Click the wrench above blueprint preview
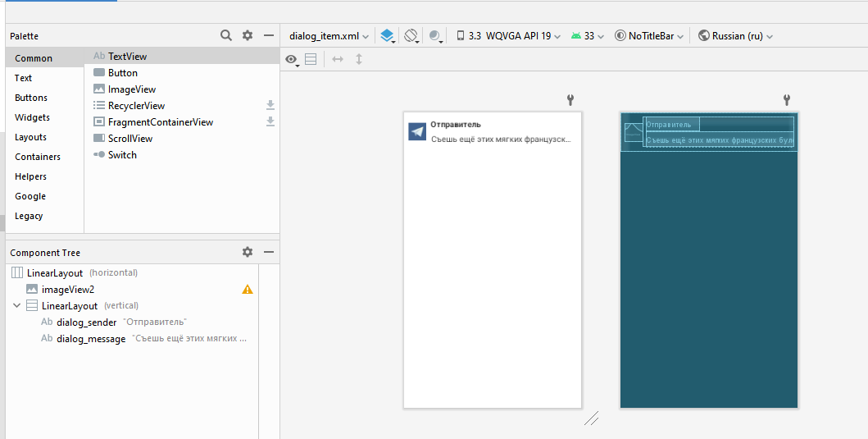 [786, 100]
